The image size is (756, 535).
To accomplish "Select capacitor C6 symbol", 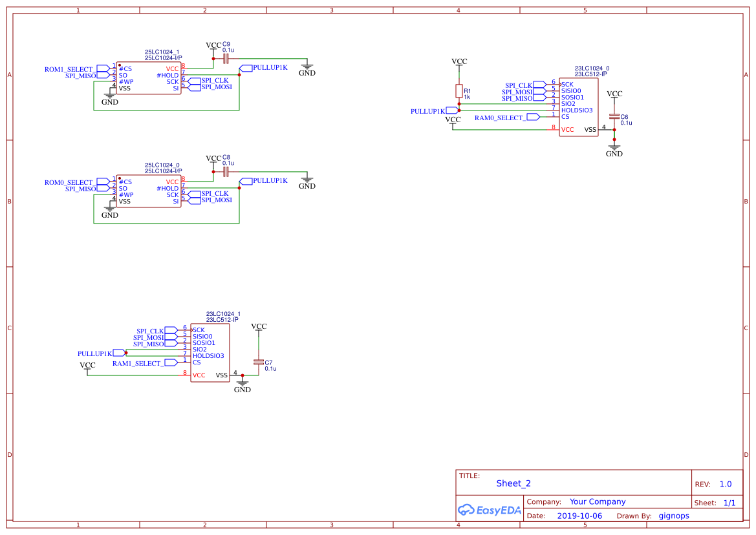I will [614, 116].
